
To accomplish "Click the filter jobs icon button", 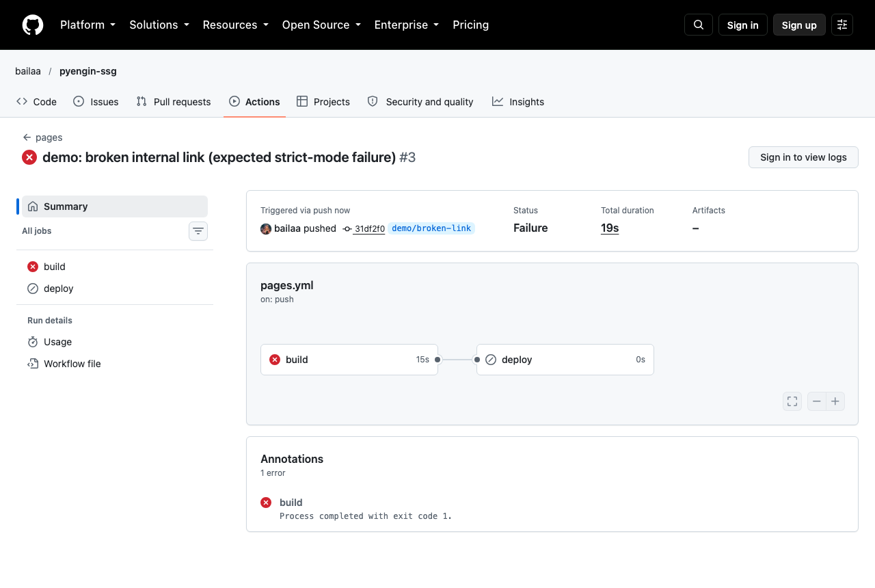I will click(198, 231).
